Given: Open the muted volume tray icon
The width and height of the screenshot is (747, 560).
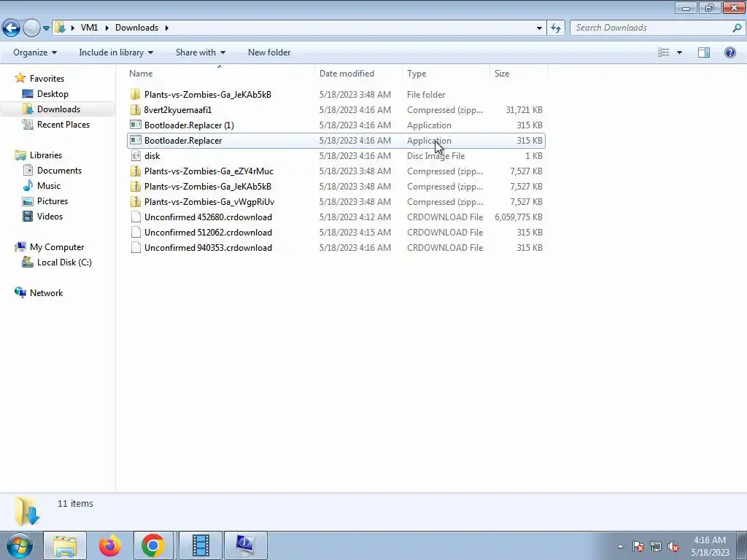Looking at the screenshot, I should pyautogui.click(x=673, y=546).
